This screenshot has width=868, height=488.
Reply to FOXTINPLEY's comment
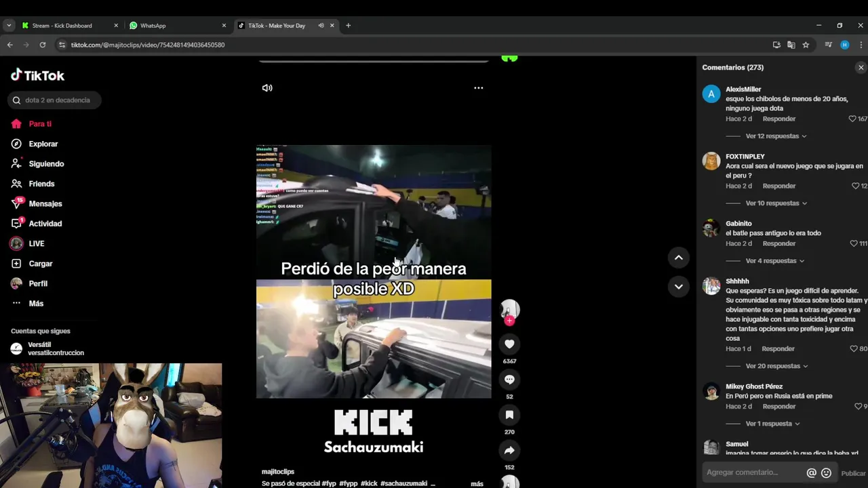pyautogui.click(x=779, y=186)
